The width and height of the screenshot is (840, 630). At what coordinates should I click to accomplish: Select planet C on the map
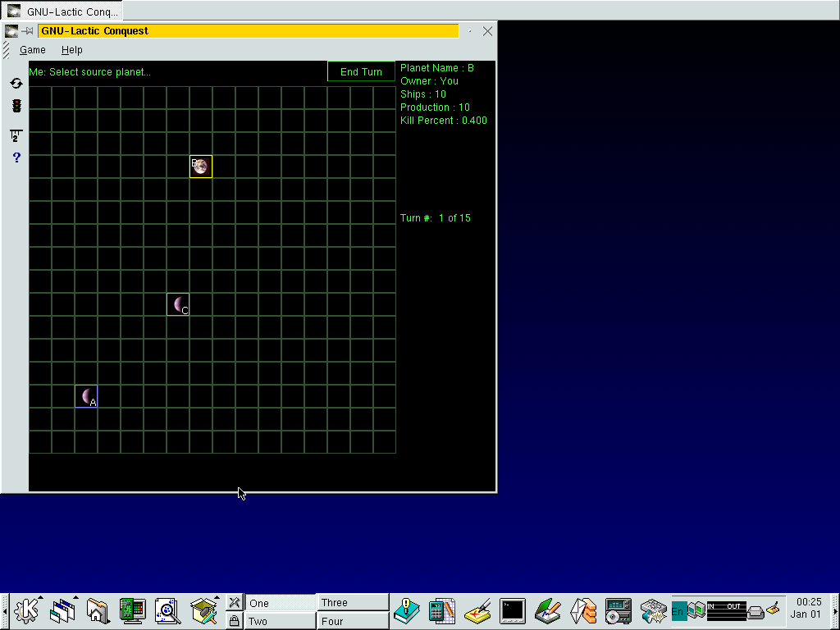(x=178, y=304)
